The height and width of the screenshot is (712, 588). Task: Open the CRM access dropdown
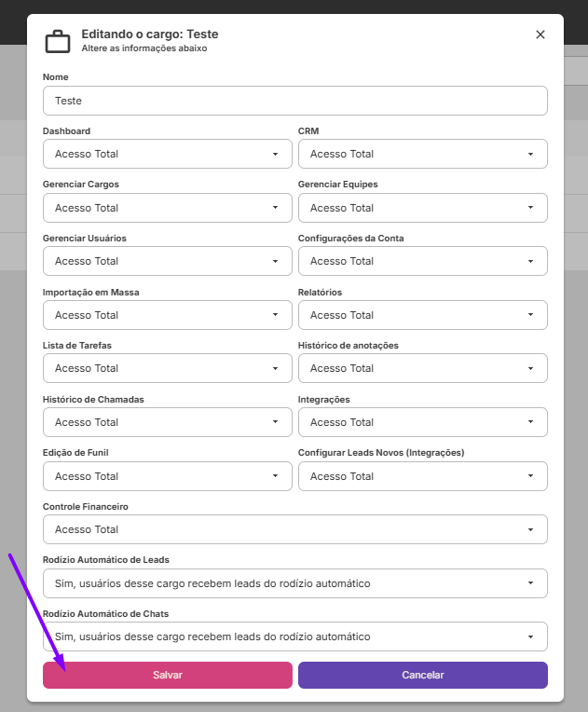click(423, 154)
